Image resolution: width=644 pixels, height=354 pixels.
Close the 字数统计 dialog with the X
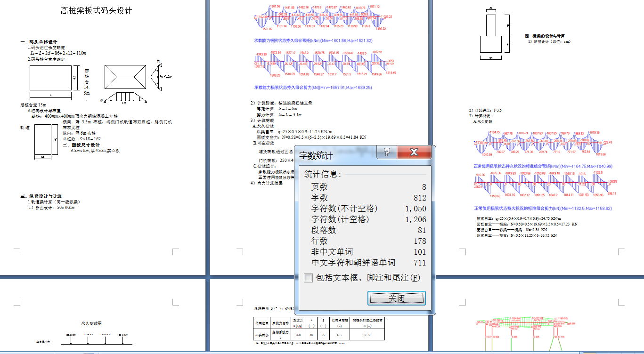point(414,152)
